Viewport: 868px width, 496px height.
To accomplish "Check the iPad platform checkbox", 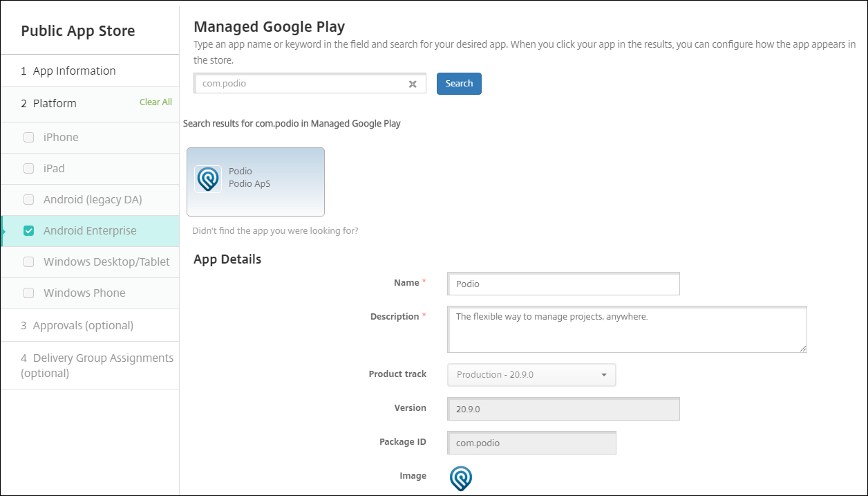I will click(29, 168).
